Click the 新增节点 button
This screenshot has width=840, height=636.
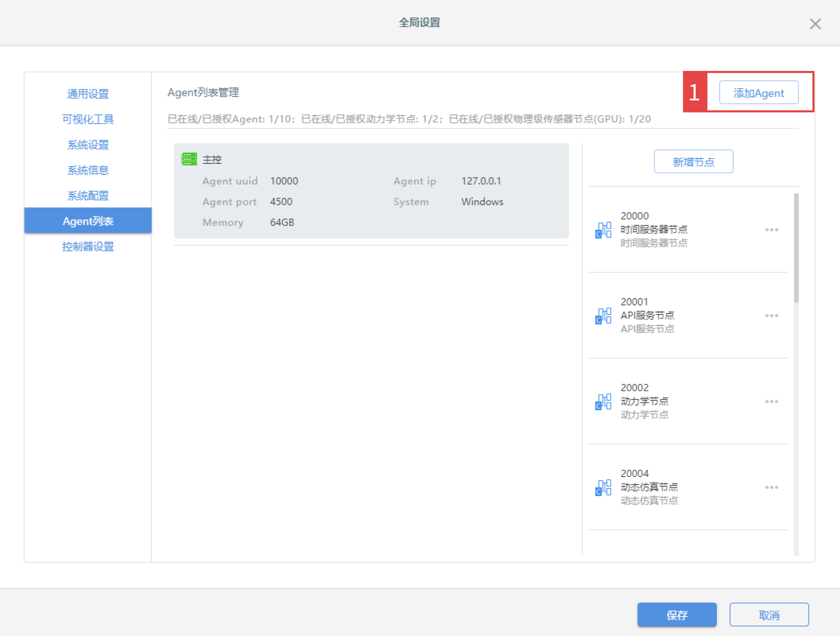click(x=693, y=161)
